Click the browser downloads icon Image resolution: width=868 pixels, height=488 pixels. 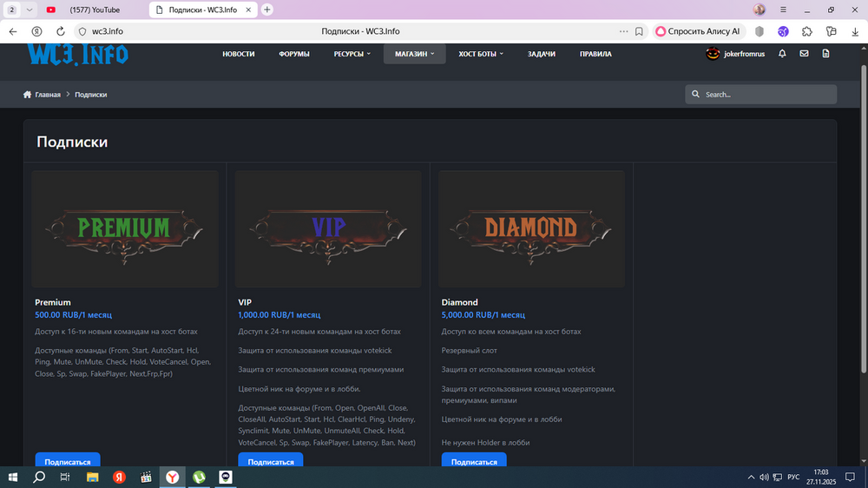pyautogui.click(x=855, y=31)
